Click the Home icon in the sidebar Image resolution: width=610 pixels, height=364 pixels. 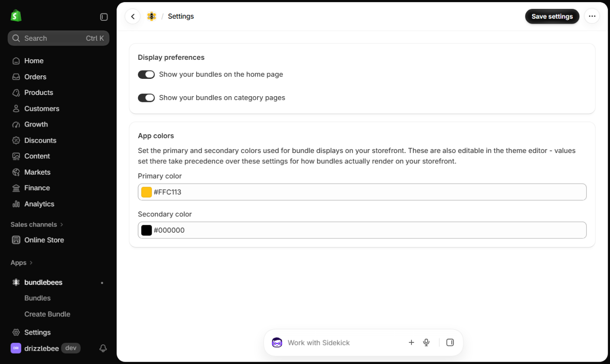pos(16,61)
